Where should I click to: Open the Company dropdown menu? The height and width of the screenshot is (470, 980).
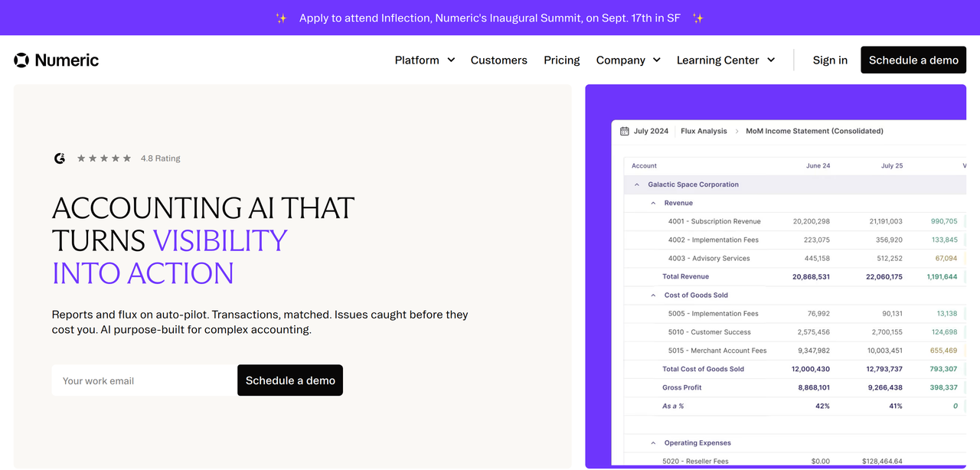pos(628,60)
